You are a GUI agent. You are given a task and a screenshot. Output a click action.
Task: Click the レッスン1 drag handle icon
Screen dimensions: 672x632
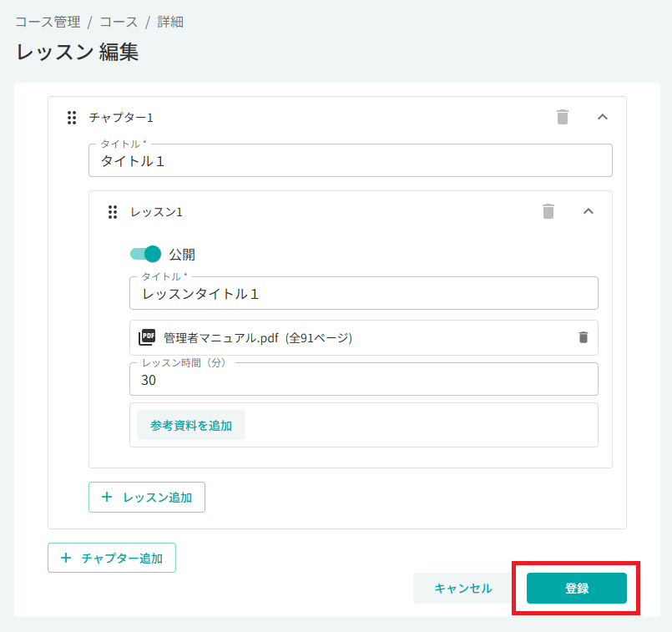[113, 212]
